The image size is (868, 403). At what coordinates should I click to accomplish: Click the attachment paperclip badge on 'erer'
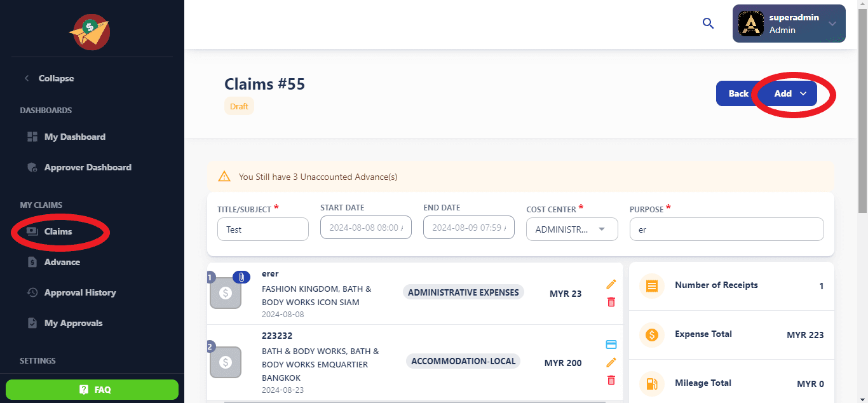pyautogui.click(x=241, y=277)
